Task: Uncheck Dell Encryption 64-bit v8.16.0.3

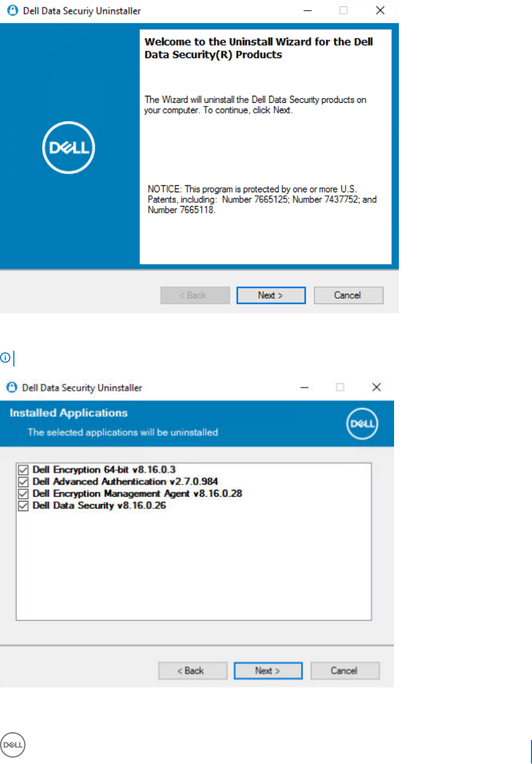Action: coord(23,470)
